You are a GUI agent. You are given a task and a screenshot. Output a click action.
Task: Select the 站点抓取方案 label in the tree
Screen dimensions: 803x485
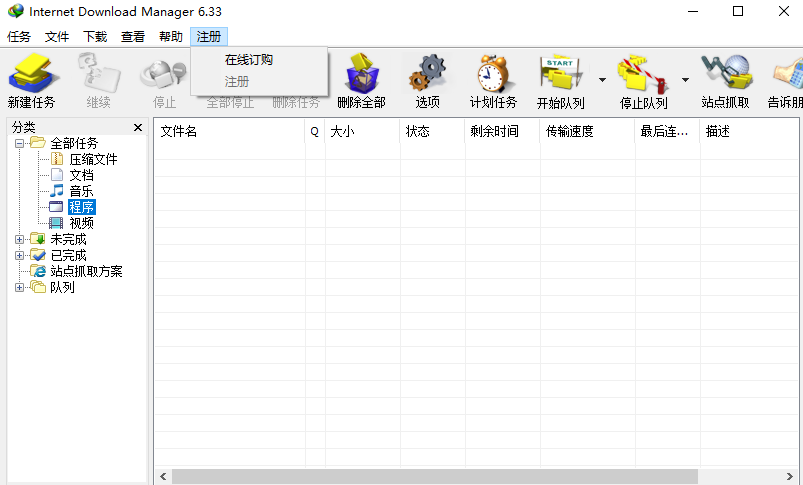[86, 271]
